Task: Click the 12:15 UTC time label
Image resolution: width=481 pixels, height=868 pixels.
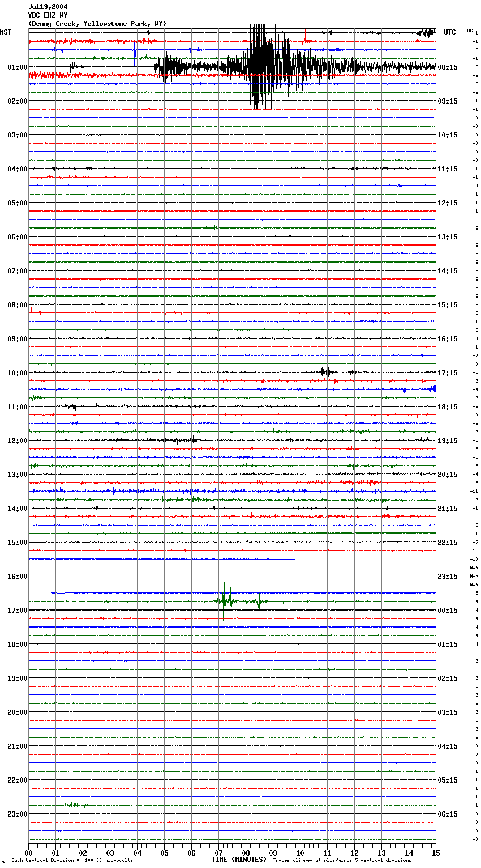Action: tap(448, 203)
